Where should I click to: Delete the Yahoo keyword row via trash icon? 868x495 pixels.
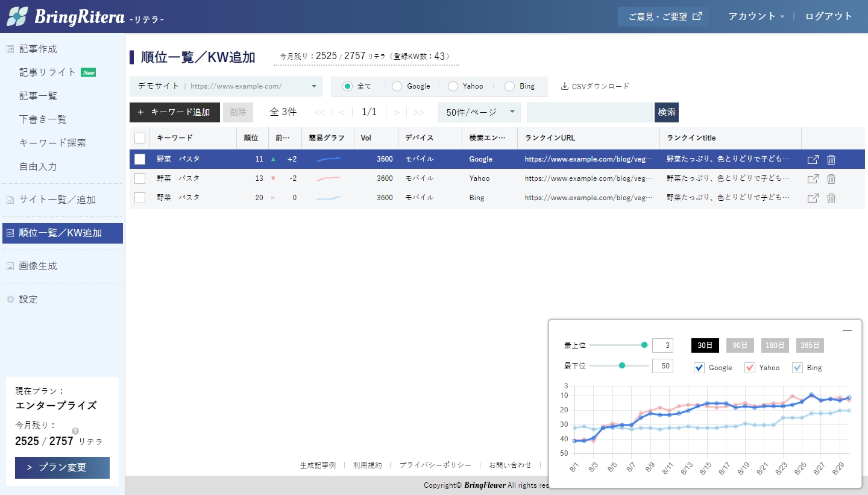pyautogui.click(x=831, y=179)
